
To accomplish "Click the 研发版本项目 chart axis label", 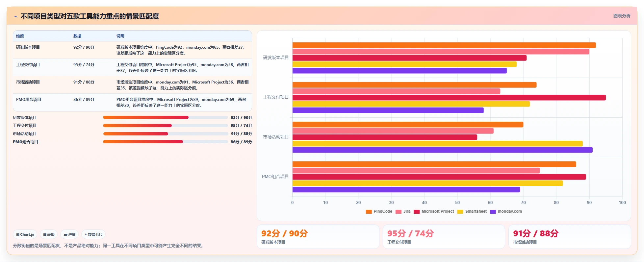I will [276, 58].
